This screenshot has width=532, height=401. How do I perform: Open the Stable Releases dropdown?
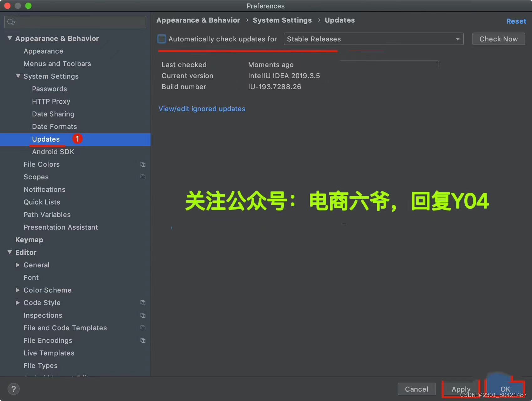pos(457,39)
